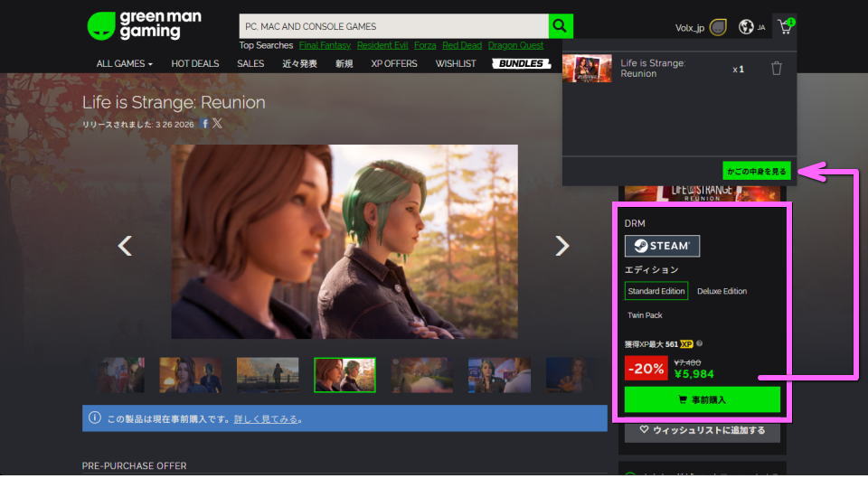Image resolution: width=868 pixels, height=488 pixels.
Task: Expand the ALL GAMES dropdown menu
Action: pos(124,64)
